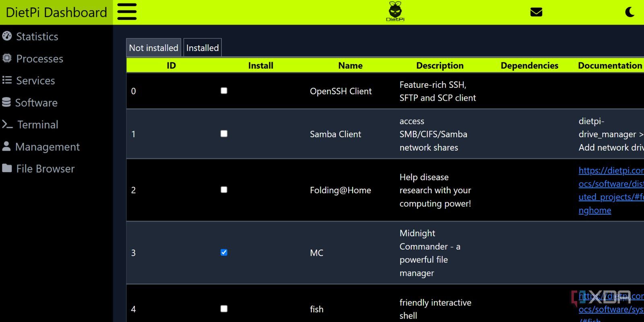Viewport: 644px width, 322px height.
Task: Click the 'friendly interactive shell' description
Action: (x=436, y=309)
